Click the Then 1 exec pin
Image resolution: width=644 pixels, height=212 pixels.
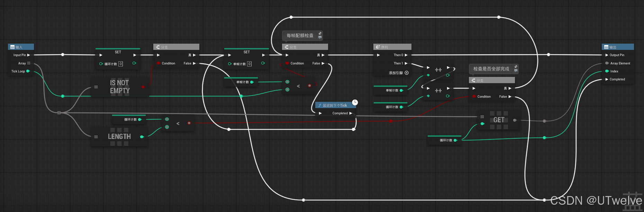pyautogui.click(x=406, y=63)
